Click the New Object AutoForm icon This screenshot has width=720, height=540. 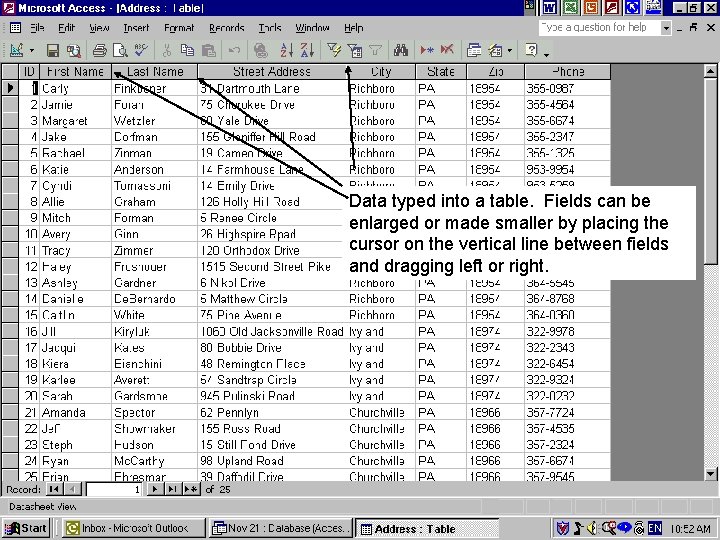tap(495, 50)
